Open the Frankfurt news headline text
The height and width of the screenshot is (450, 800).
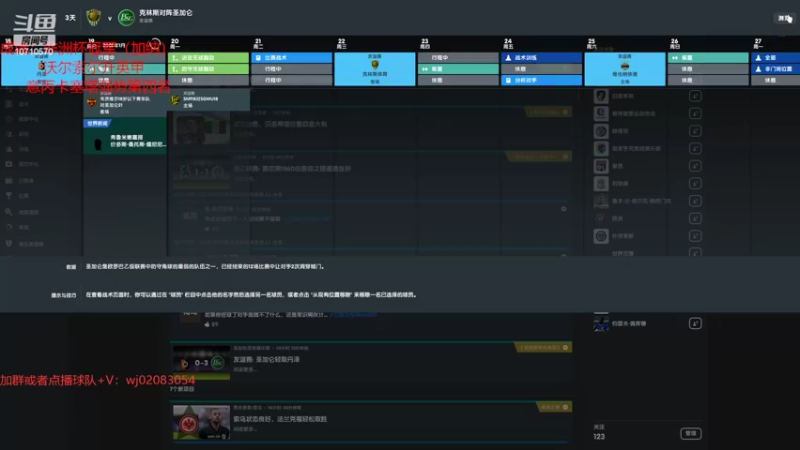[x=280, y=419]
